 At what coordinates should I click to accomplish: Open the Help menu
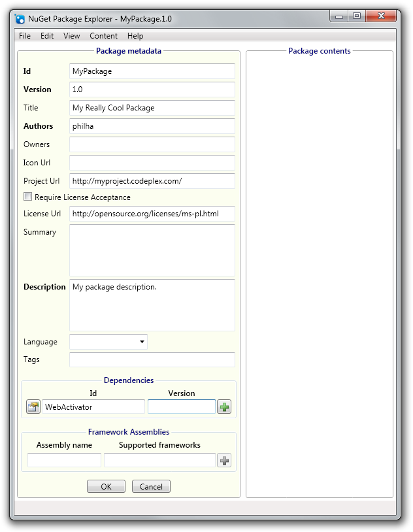[x=135, y=36]
